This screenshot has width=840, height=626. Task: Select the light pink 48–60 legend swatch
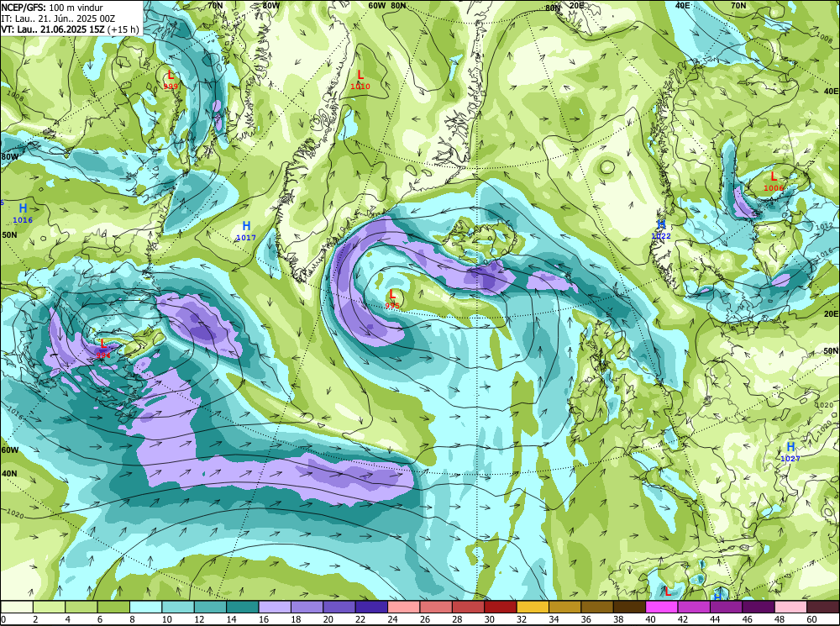point(790,607)
